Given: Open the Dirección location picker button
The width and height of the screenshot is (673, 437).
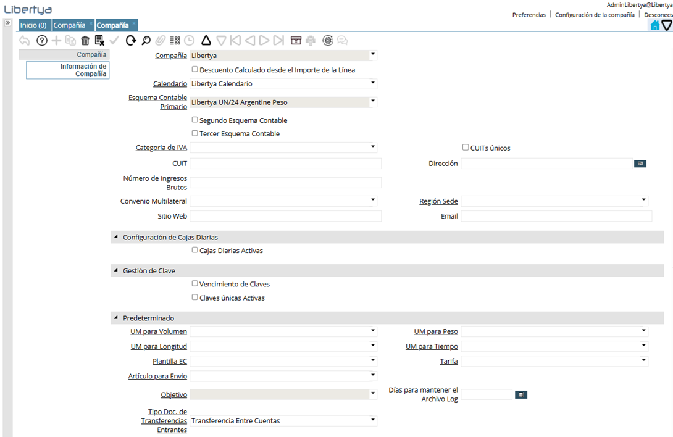Looking at the screenshot, I should pyautogui.click(x=640, y=164).
